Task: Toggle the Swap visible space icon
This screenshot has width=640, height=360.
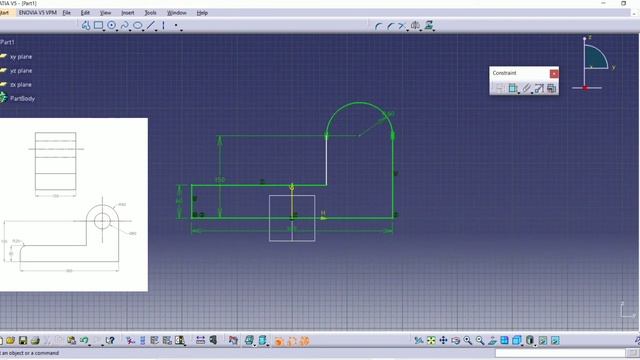Action: [555, 340]
